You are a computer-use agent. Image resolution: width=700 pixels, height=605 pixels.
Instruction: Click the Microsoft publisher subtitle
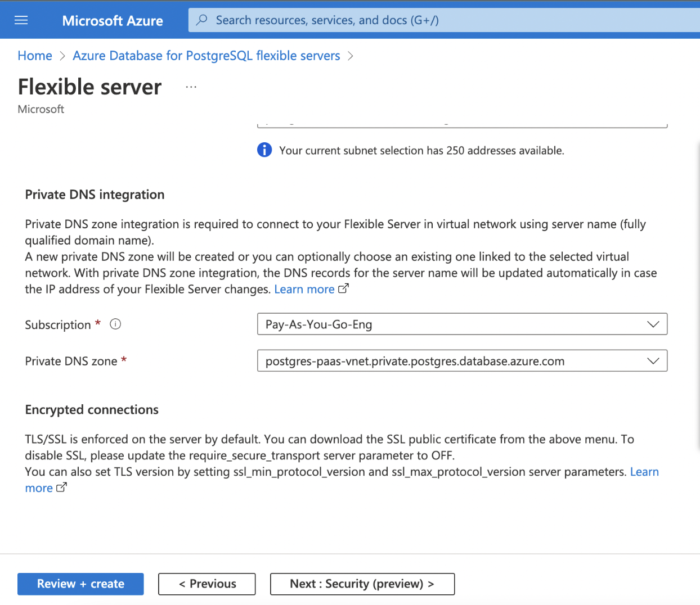click(x=41, y=109)
